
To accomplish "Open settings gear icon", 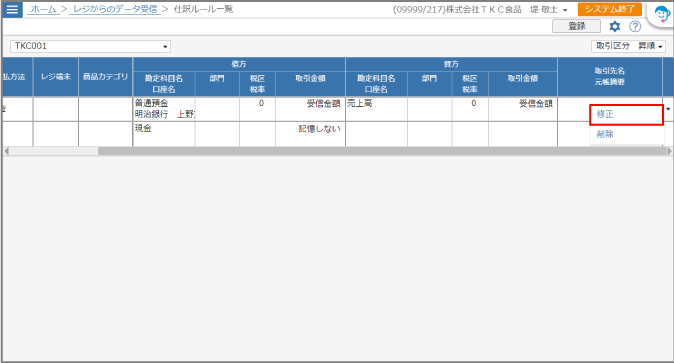I will tap(615, 27).
